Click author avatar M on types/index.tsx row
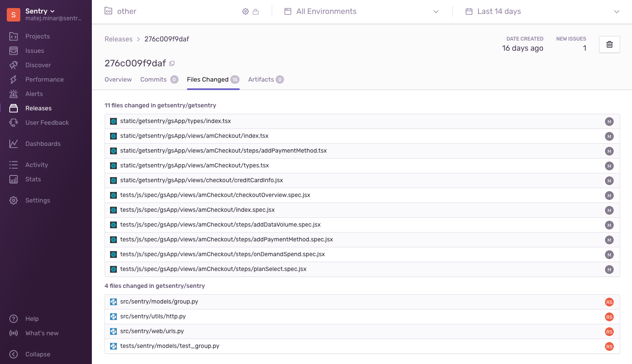 coord(609,122)
